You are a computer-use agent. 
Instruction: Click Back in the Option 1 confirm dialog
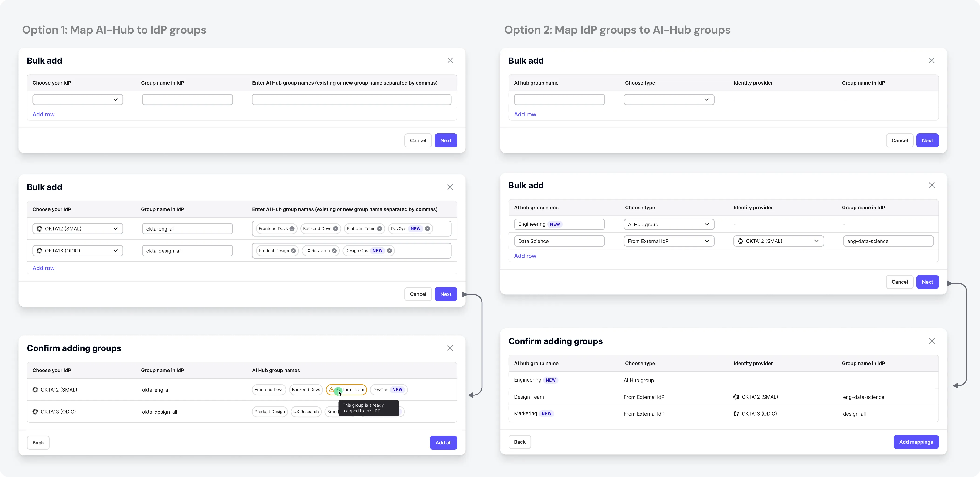[38, 443]
